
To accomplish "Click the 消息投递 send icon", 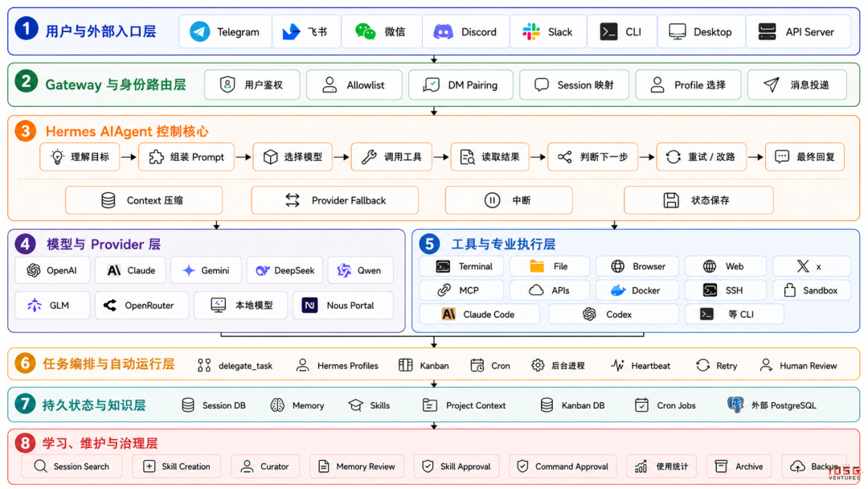I will [x=771, y=84].
